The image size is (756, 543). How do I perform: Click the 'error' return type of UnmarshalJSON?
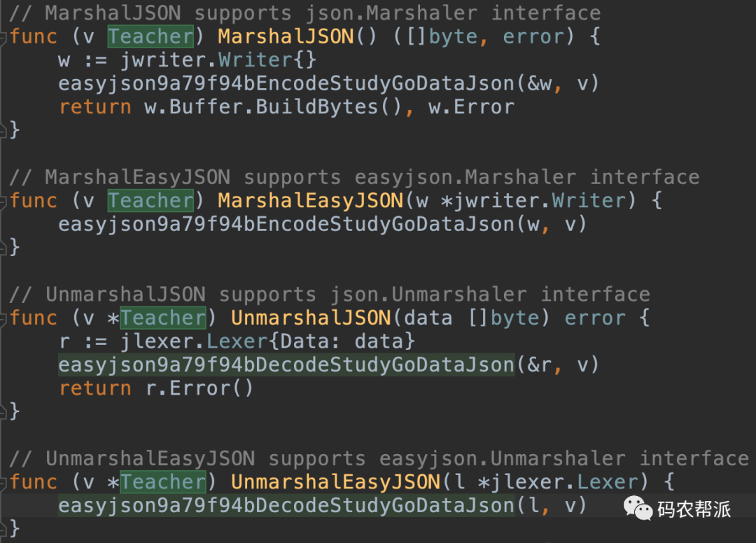(x=595, y=318)
